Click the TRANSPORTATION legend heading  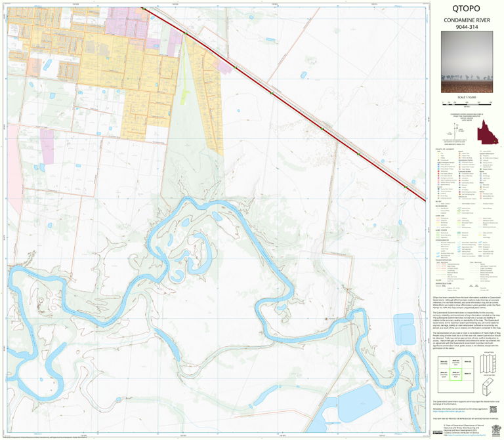444,260
